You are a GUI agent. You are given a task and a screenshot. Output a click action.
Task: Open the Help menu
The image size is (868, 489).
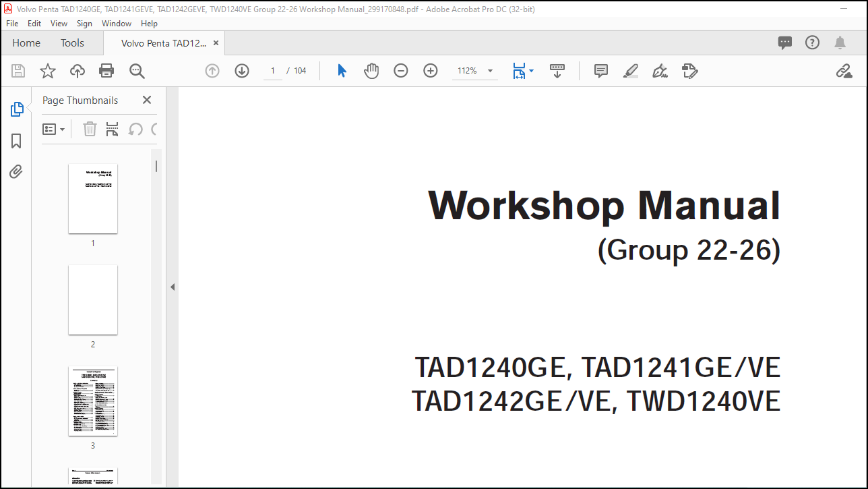tap(149, 23)
